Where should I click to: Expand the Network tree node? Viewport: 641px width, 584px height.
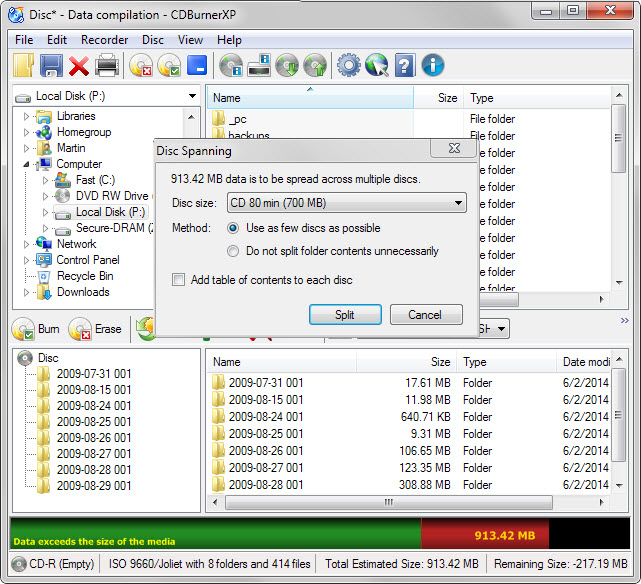click(27, 244)
